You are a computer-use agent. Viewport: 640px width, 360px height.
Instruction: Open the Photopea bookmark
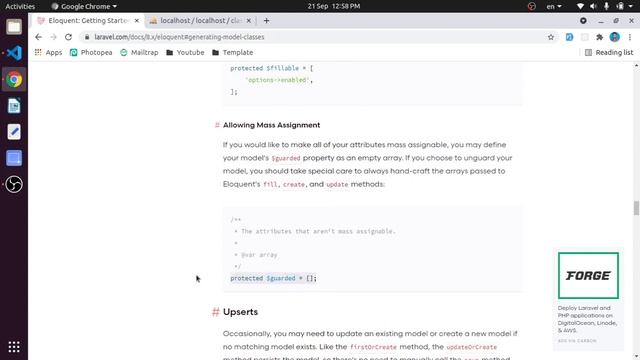point(91,52)
